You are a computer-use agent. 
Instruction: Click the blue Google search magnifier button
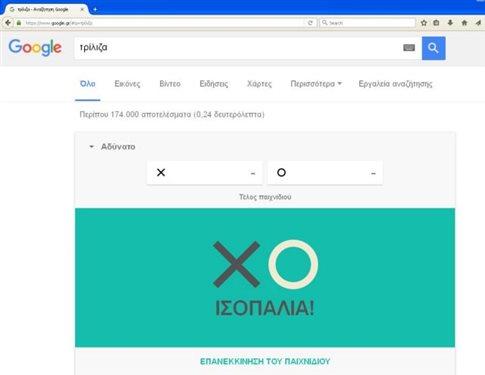[433, 48]
